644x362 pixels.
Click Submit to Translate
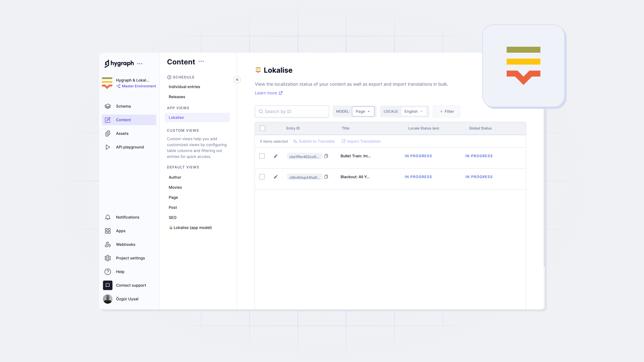coord(314,141)
